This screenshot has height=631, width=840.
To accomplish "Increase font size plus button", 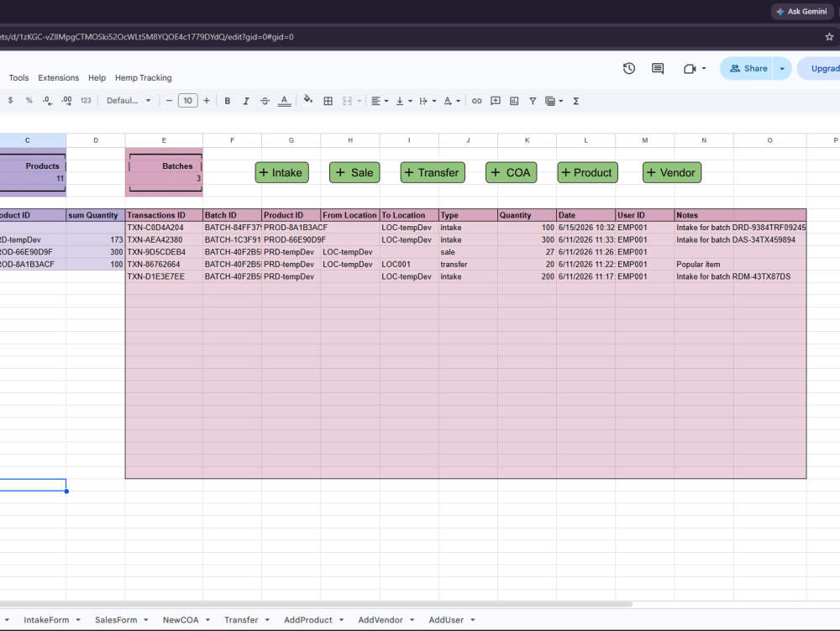I will coord(207,101).
